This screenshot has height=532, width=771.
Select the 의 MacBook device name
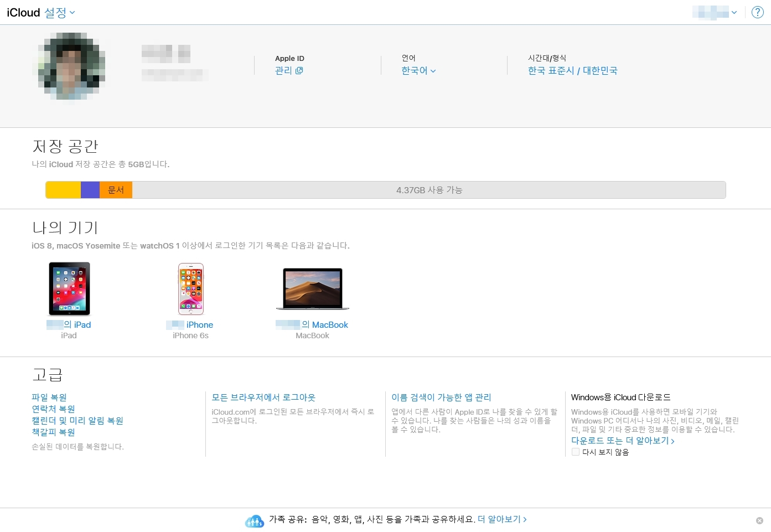(x=312, y=324)
